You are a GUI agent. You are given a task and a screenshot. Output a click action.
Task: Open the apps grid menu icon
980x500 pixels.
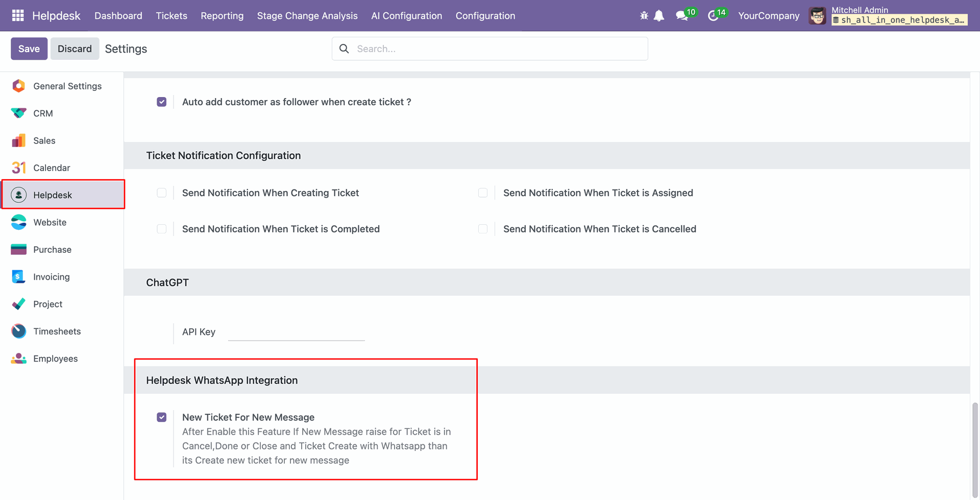(18, 16)
